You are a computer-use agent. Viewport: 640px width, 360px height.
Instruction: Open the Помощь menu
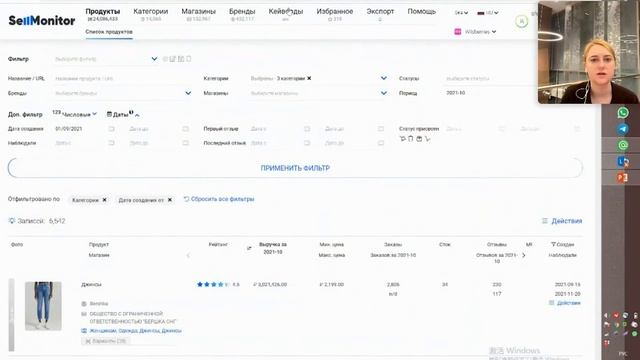(x=422, y=12)
